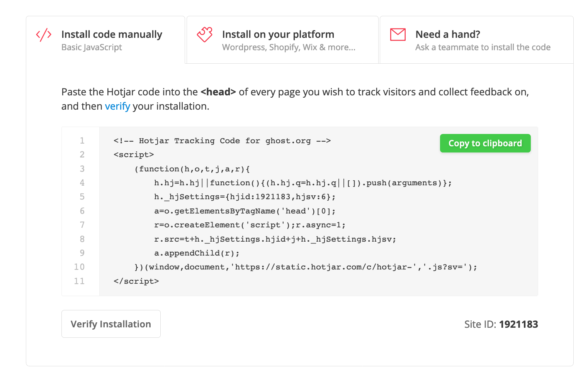Click the h._hjSettings code line with hjid
This screenshot has height=376, width=588.
[245, 197]
